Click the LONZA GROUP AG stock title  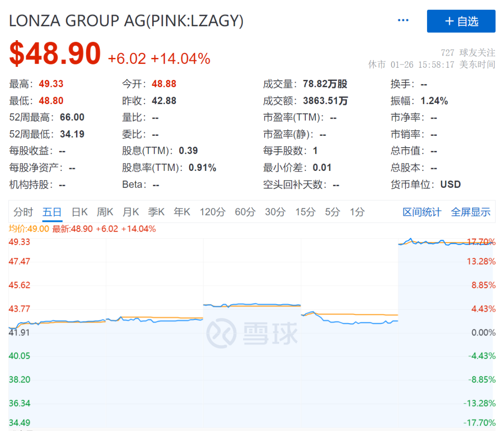126,21
